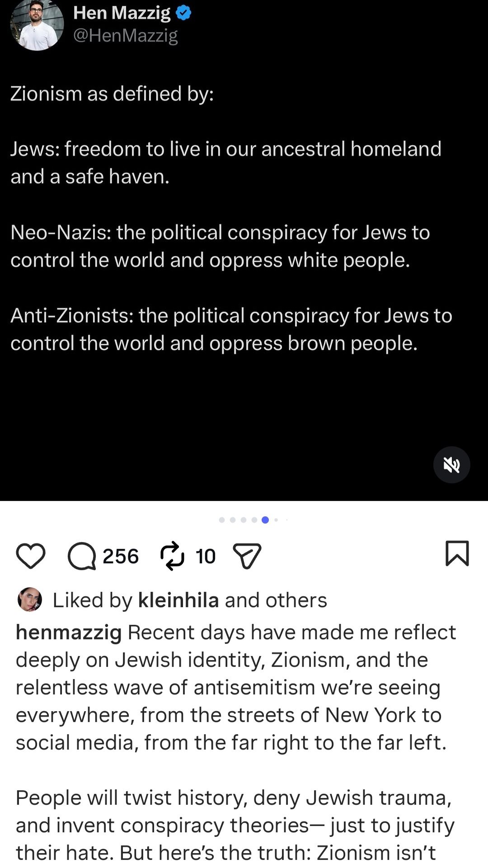Viewport: 488px width, 868px height.
Task: Tap the heart like icon
Action: [x=31, y=556]
